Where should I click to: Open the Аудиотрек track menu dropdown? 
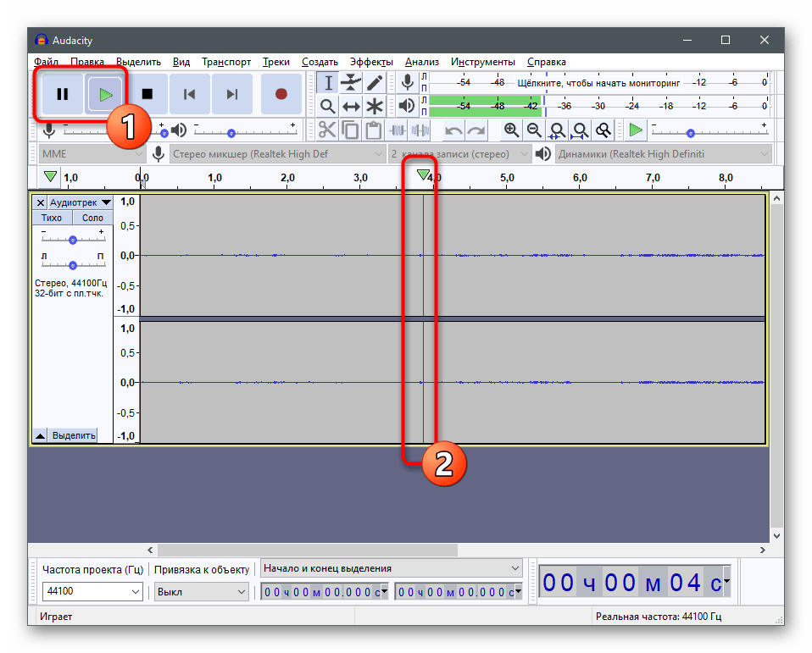pyautogui.click(x=80, y=202)
